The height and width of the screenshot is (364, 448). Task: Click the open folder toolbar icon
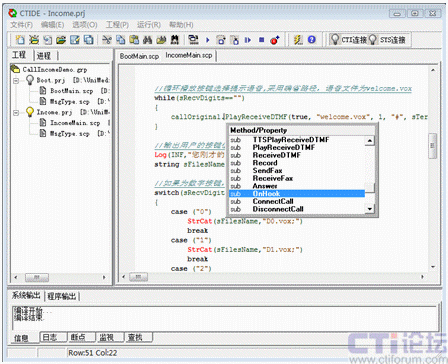click(x=61, y=40)
